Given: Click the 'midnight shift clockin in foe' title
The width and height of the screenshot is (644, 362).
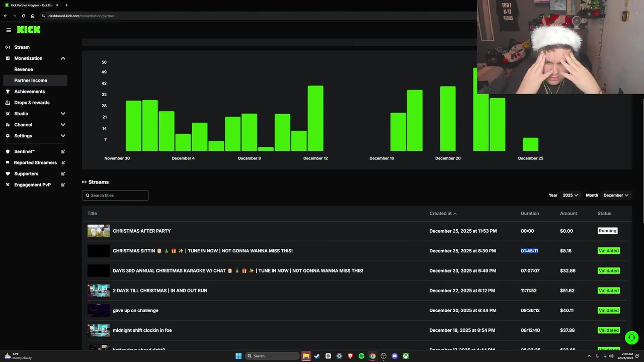Looking at the screenshot, I should [142, 330].
